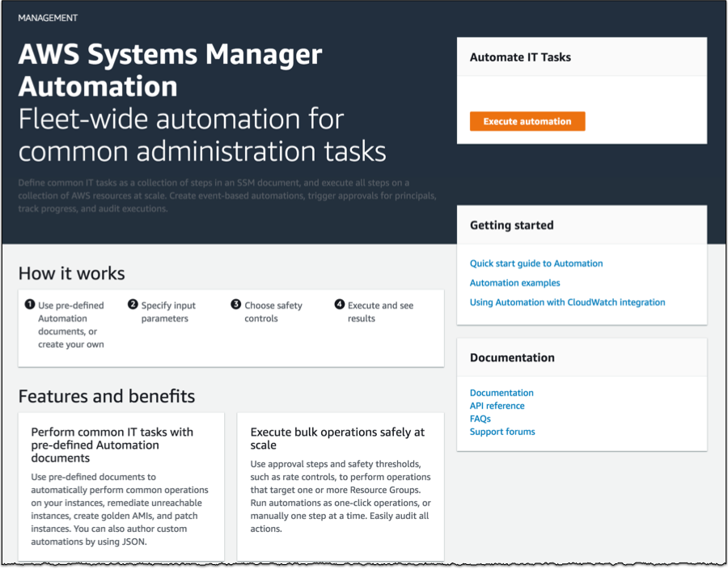This screenshot has width=728, height=569.
Task: Open the Documentation link above API reference
Action: (x=502, y=393)
